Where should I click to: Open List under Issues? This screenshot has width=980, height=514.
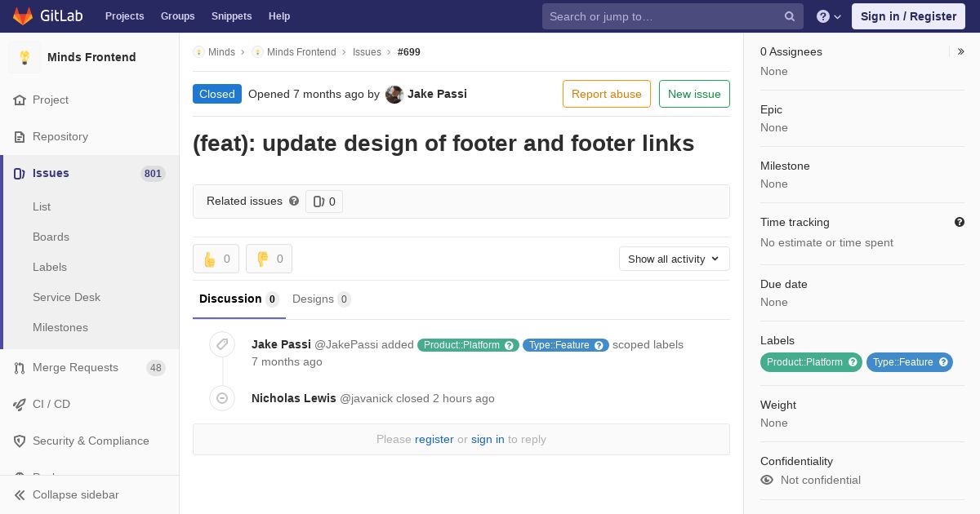(x=42, y=207)
